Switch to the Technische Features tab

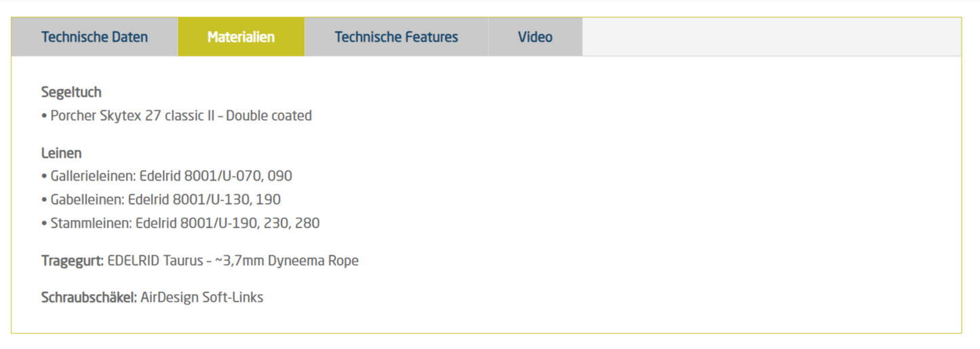click(396, 37)
